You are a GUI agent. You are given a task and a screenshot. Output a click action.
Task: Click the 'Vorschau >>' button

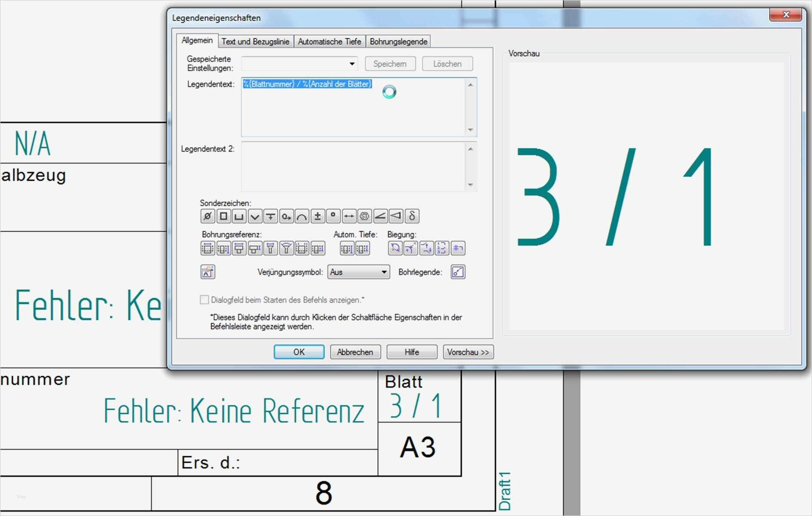click(468, 352)
